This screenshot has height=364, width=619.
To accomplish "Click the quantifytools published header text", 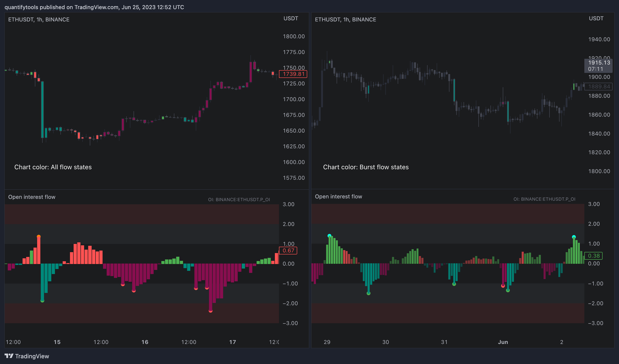I will (x=94, y=7).
